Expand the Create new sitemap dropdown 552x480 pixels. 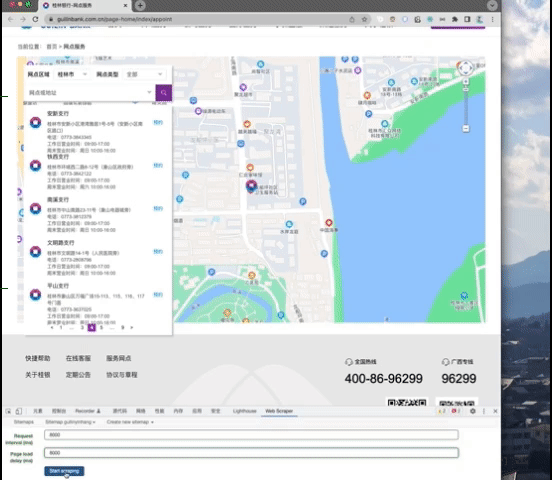click(x=130, y=422)
